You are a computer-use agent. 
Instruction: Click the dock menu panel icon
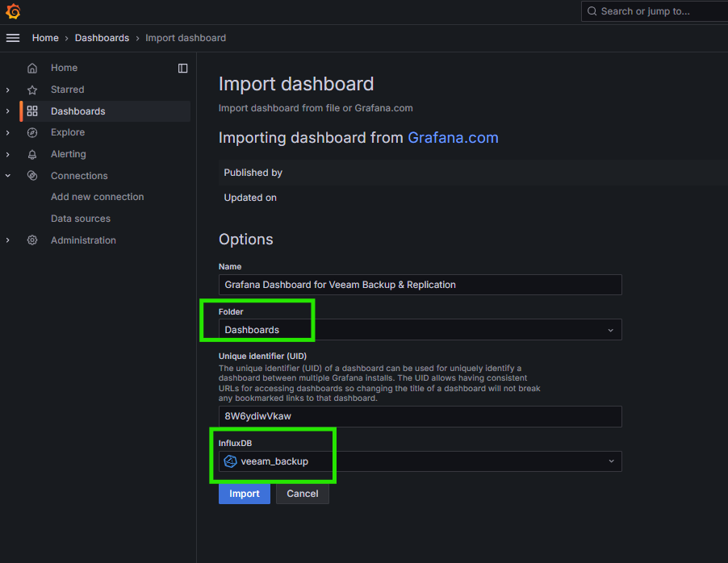pos(183,69)
